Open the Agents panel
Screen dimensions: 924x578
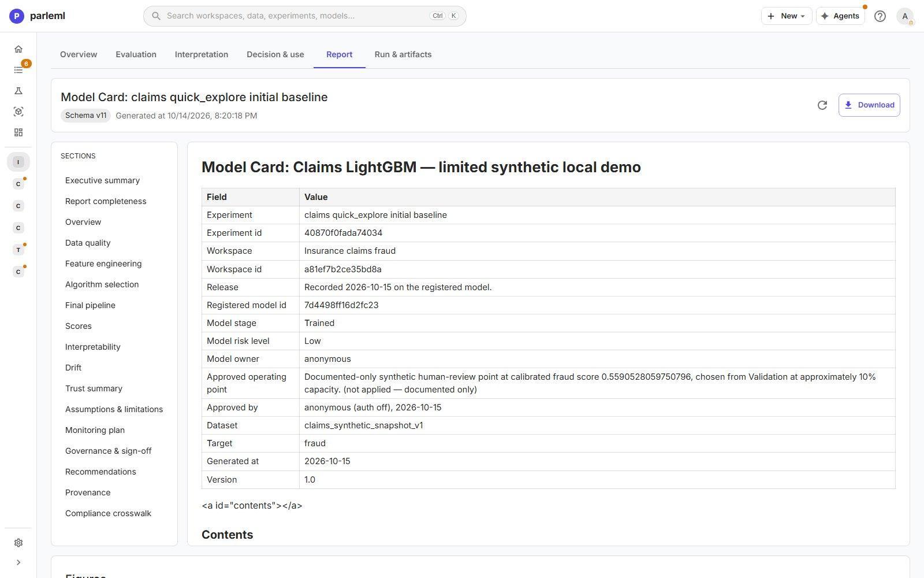coord(840,16)
